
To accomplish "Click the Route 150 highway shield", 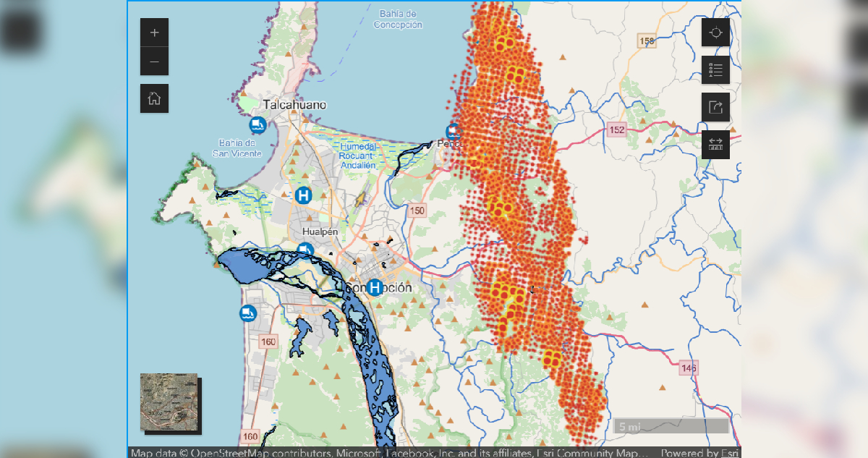I will [x=417, y=209].
